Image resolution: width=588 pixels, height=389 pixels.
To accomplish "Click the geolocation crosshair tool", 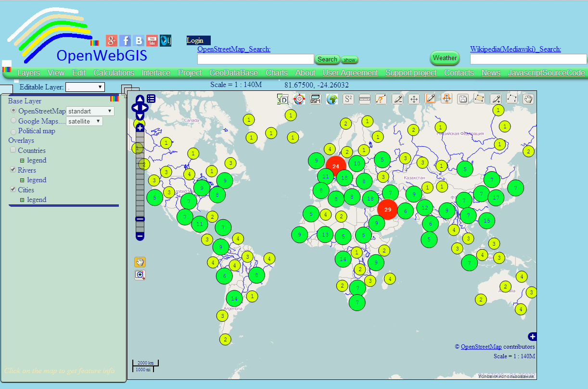I will tap(299, 99).
